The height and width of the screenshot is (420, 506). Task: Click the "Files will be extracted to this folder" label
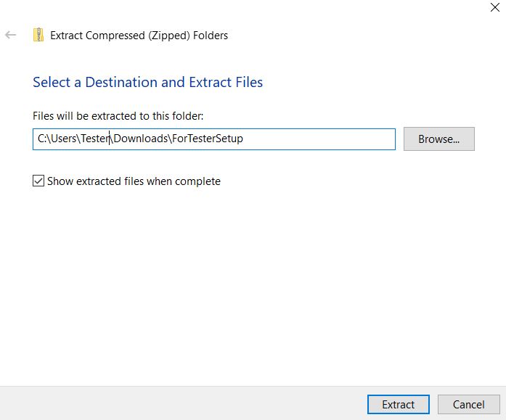click(x=118, y=116)
